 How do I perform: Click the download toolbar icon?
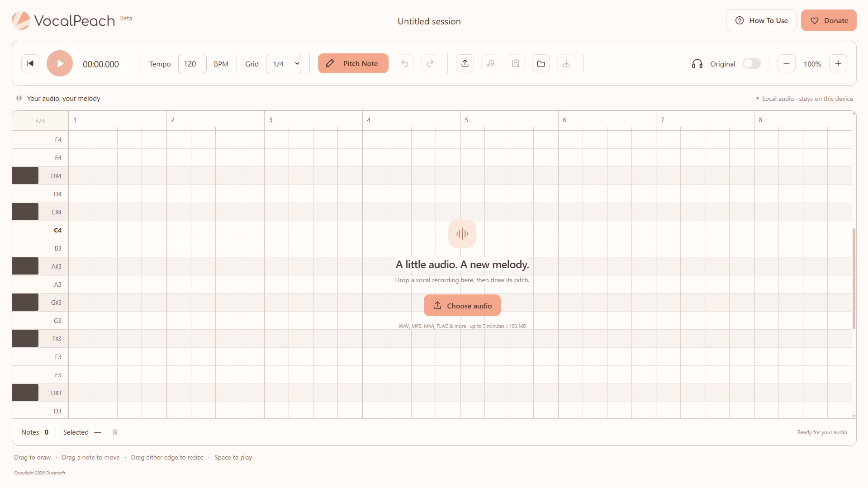[566, 63]
